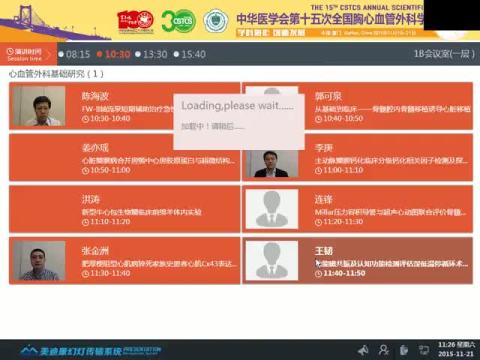Click the Loading, please wait message

coord(237,106)
